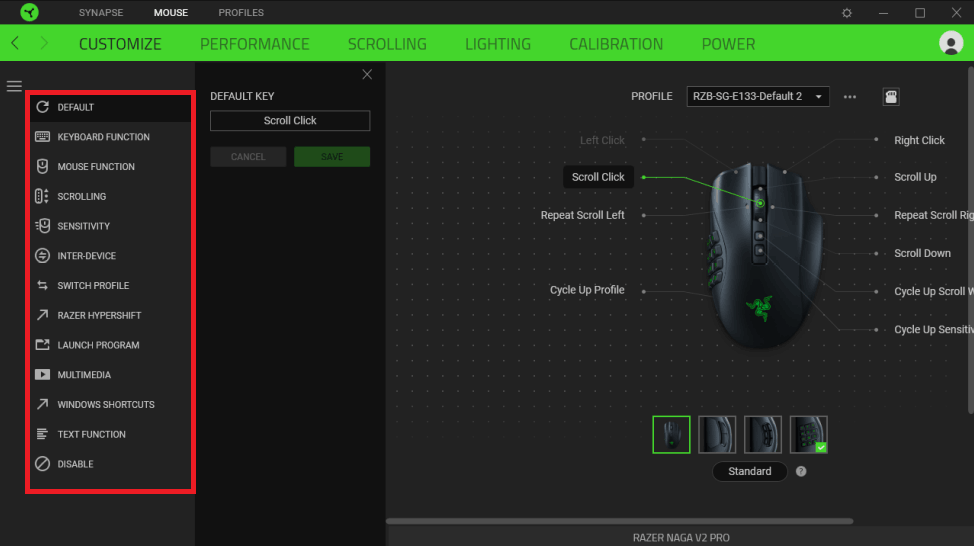
Task: Click the Keyboard Function keyboard icon
Action: point(42,137)
